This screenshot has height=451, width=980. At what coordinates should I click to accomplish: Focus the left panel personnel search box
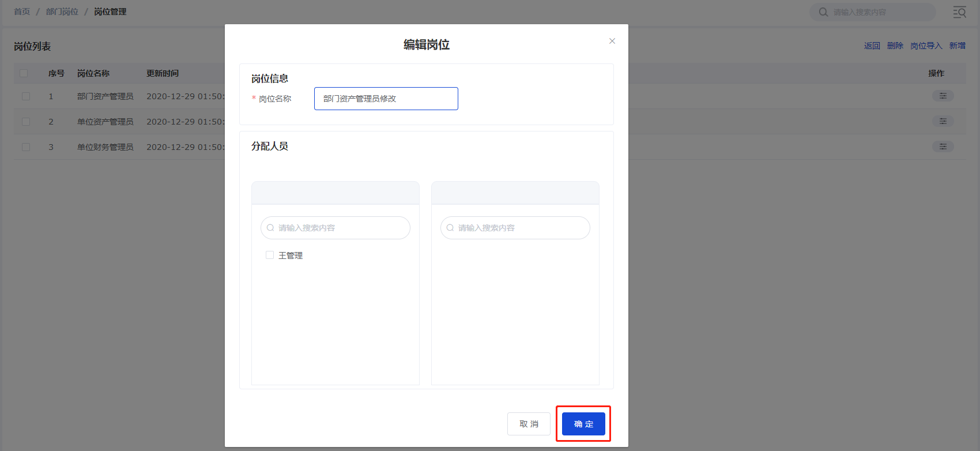(340, 228)
